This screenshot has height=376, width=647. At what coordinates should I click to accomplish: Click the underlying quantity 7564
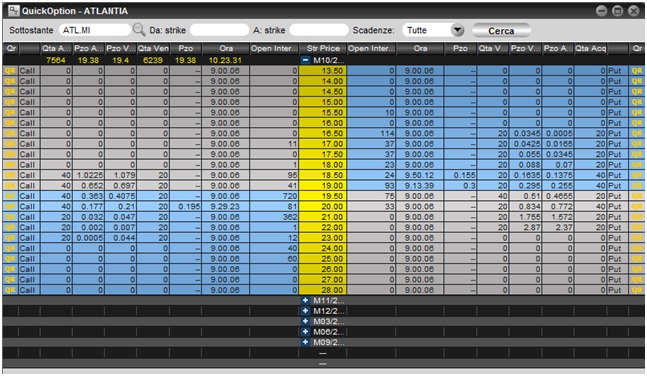tap(56, 60)
